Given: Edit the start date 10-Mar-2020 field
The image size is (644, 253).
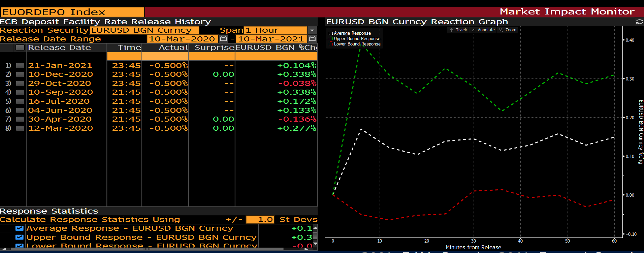Looking at the screenshot, I should point(182,39).
